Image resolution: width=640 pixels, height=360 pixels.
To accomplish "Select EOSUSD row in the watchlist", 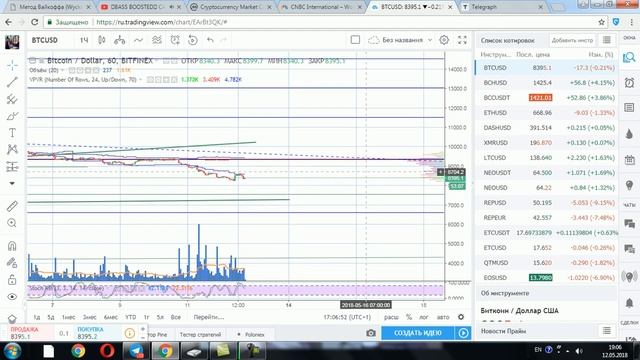I will (x=547, y=278).
